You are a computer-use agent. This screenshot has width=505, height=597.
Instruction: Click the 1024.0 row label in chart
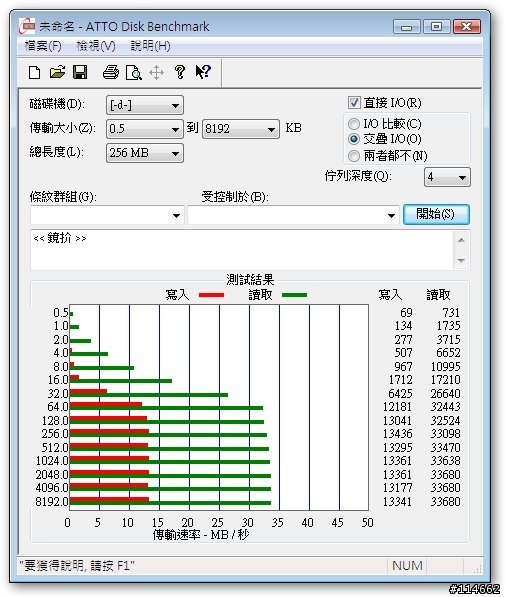pos(52,461)
